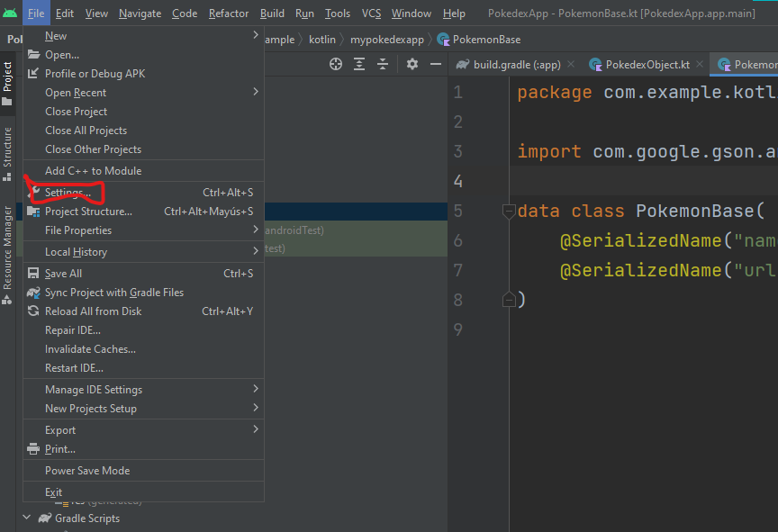The image size is (778, 532).
Task: Collapse the PokemonBase data class fold marker
Action: click(x=508, y=212)
